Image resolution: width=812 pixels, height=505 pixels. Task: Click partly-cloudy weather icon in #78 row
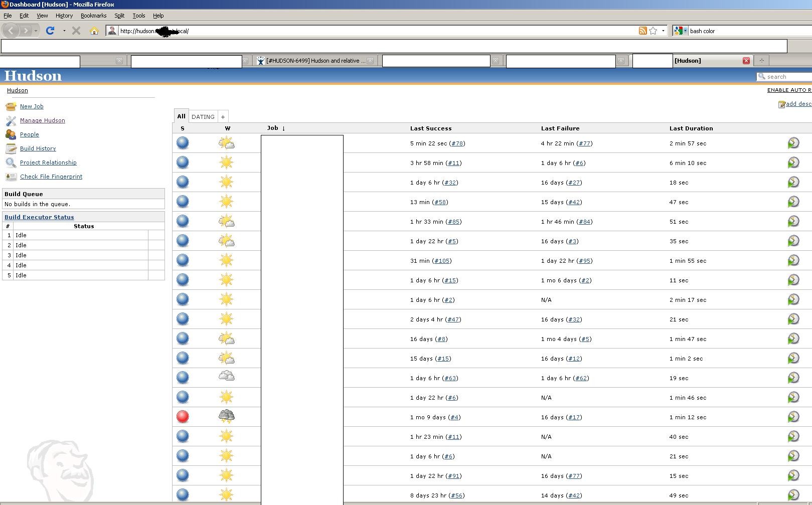[x=226, y=143]
